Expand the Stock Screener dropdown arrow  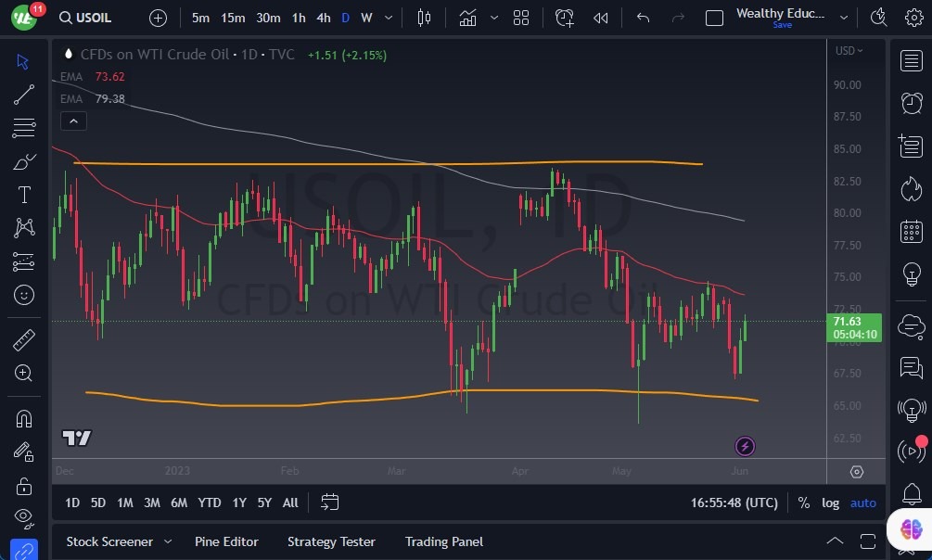[168, 541]
